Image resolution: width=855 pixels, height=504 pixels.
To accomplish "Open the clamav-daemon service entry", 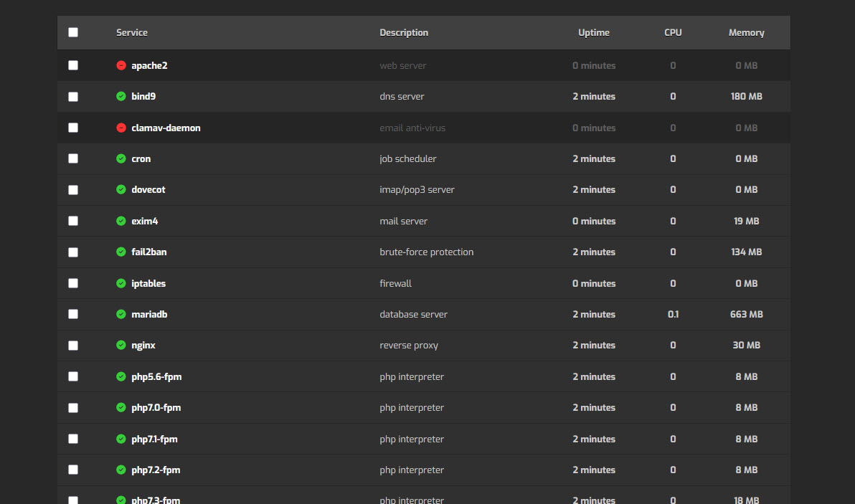I will (166, 128).
